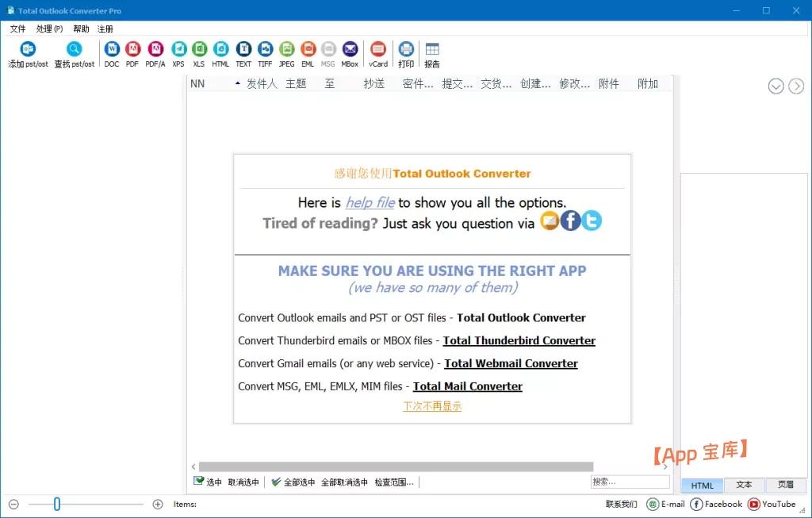Select the XLS export icon
Image resolution: width=812 pixels, height=518 pixels.
[x=199, y=50]
